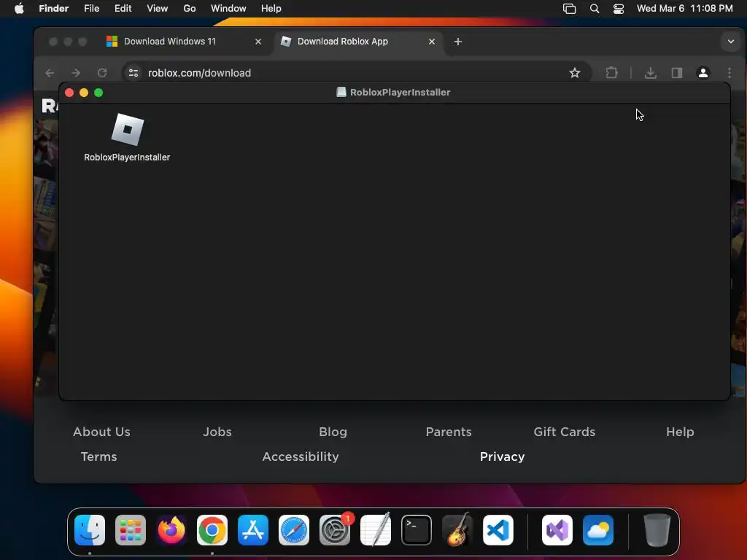Open the Accessibility footer link
747x560 pixels.
click(301, 456)
